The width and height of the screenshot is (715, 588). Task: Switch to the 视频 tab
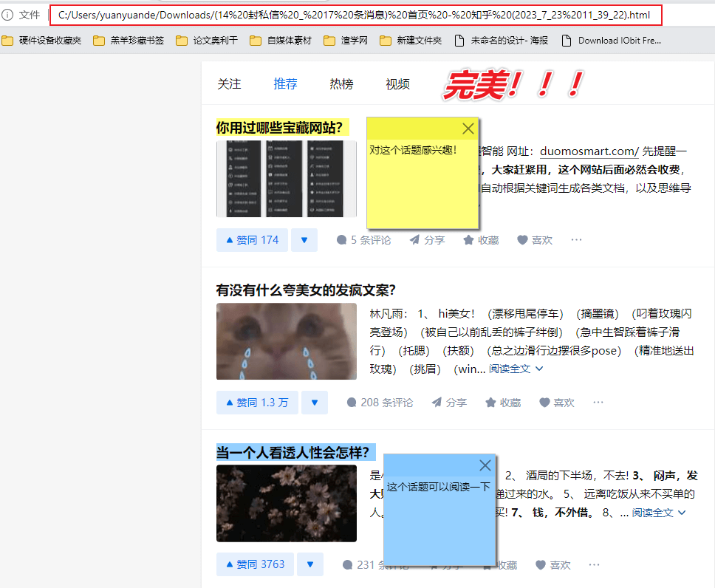(x=397, y=84)
